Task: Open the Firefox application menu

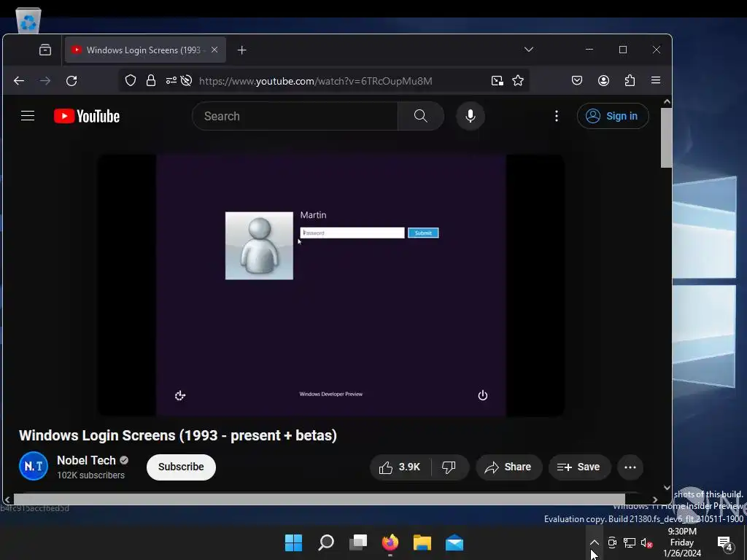Action: [656, 80]
